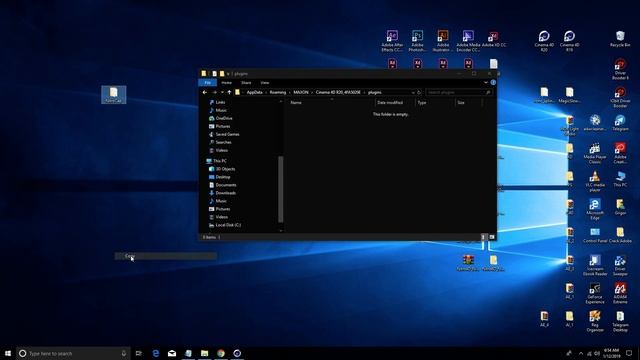The height and width of the screenshot is (360, 640).
Task: Select the Reg Organizer desktop icon
Action: [595, 321]
